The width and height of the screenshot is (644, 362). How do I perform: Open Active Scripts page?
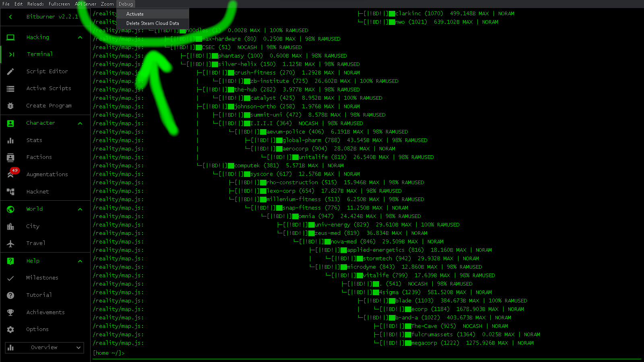point(49,88)
